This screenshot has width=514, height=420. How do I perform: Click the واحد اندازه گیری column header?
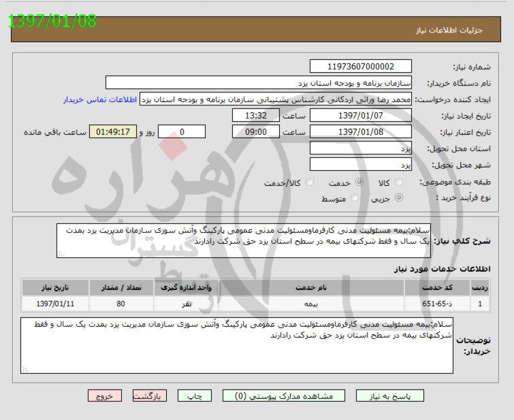tap(186, 287)
